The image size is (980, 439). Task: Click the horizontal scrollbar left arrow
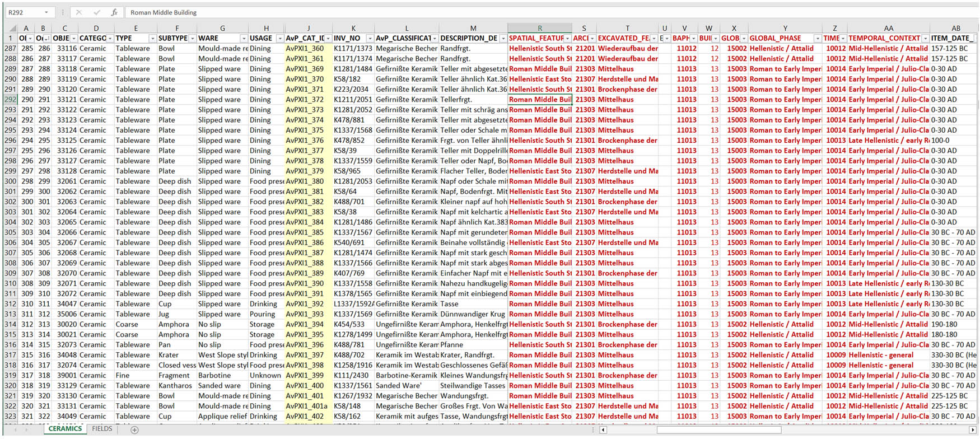(x=603, y=430)
